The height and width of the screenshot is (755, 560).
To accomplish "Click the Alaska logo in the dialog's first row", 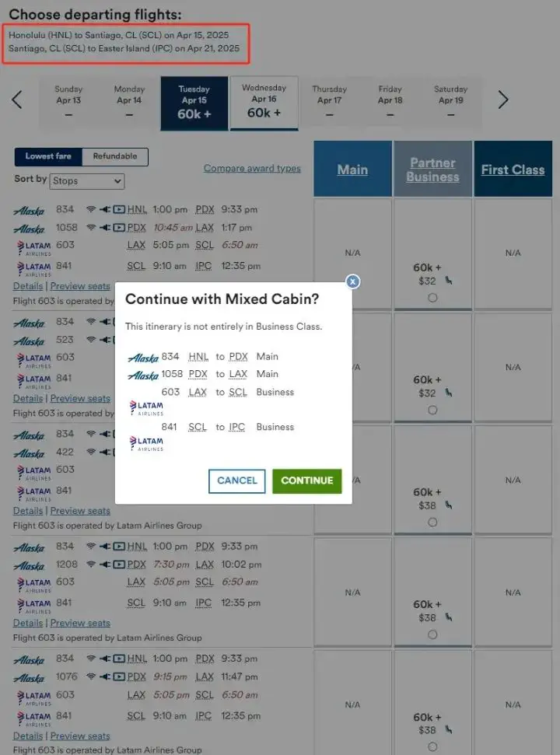I will [x=143, y=358].
